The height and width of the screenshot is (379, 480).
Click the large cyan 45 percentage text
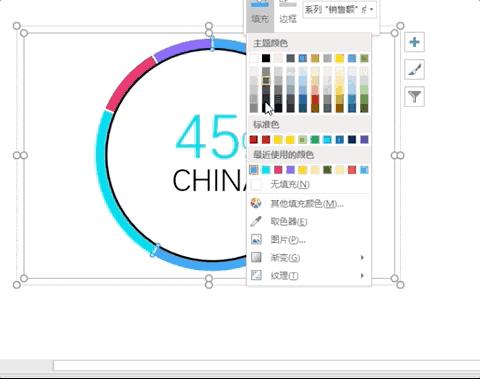coord(210,137)
